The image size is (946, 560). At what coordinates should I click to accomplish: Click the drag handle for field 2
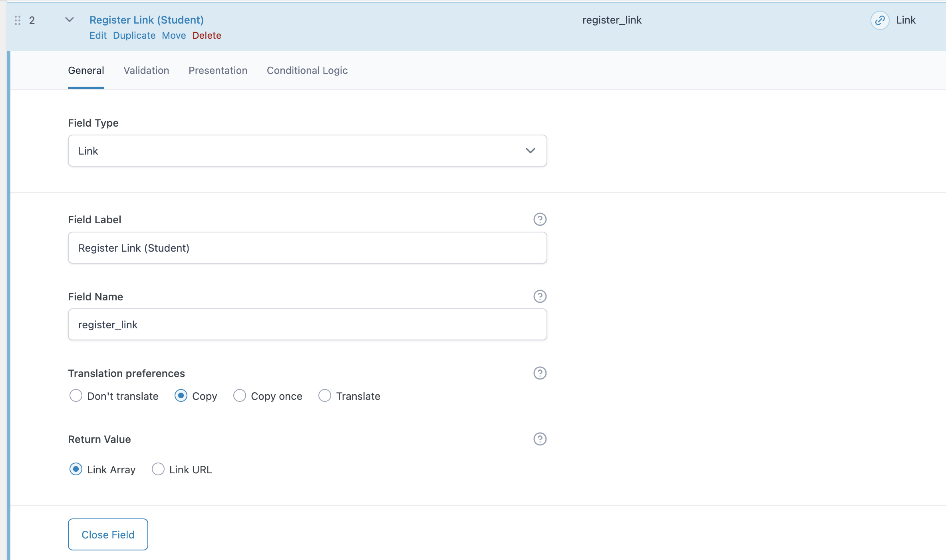click(x=18, y=20)
